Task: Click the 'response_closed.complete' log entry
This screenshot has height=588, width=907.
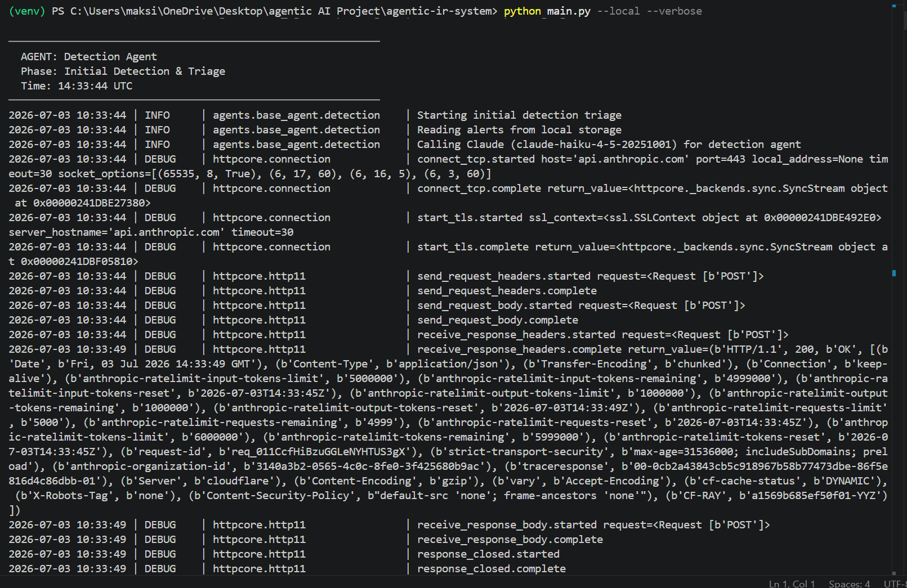Action: coord(492,569)
